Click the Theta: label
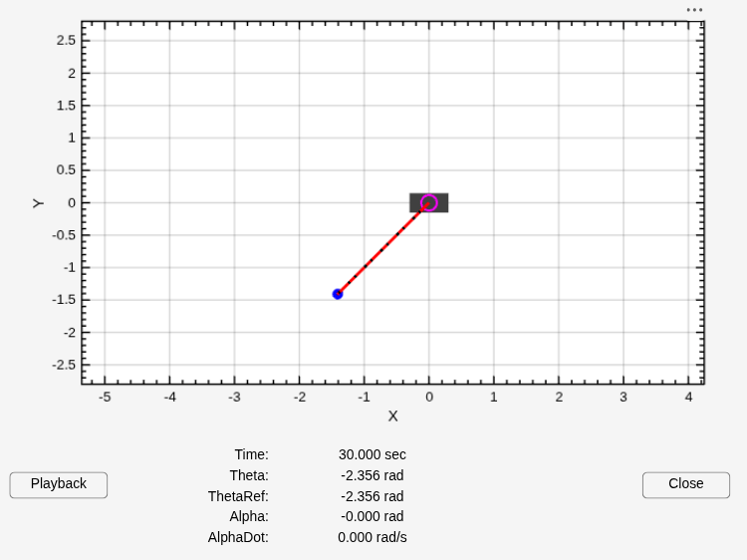The image size is (747, 560). pos(249,475)
